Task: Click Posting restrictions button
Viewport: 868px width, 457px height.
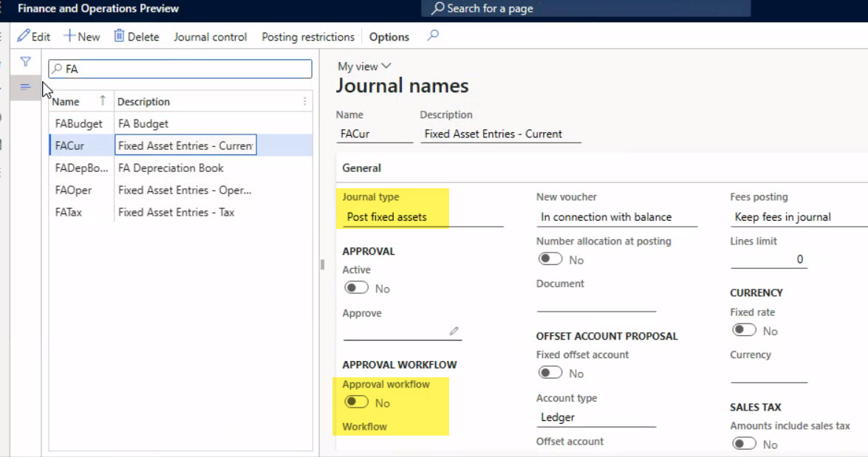Action: 308,37
